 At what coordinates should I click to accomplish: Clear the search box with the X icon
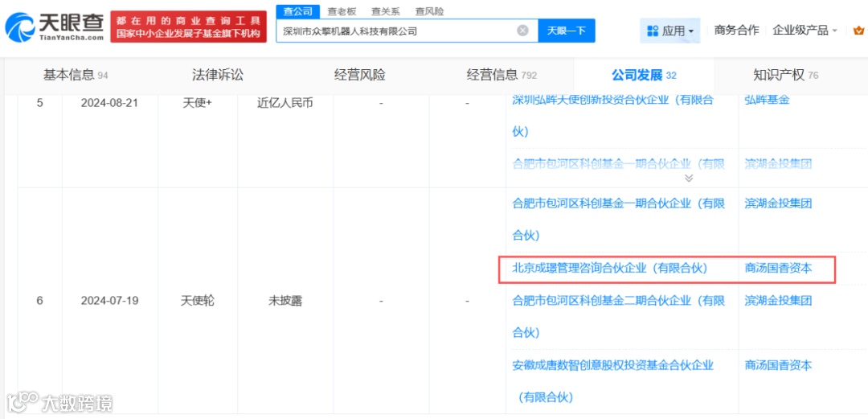pyautogui.click(x=522, y=31)
